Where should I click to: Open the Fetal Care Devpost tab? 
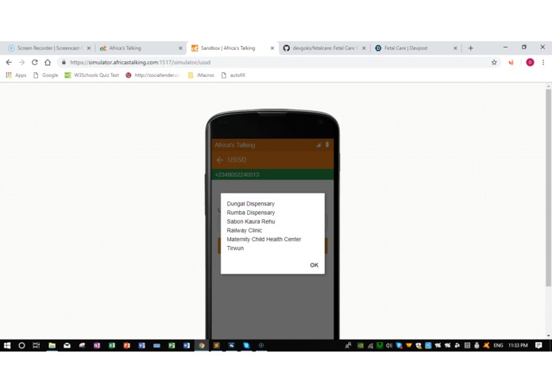coord(415,48)
